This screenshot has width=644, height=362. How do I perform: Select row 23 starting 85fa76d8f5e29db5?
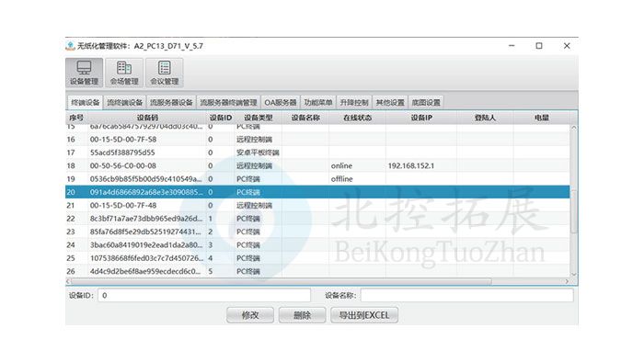click(317, 232)
